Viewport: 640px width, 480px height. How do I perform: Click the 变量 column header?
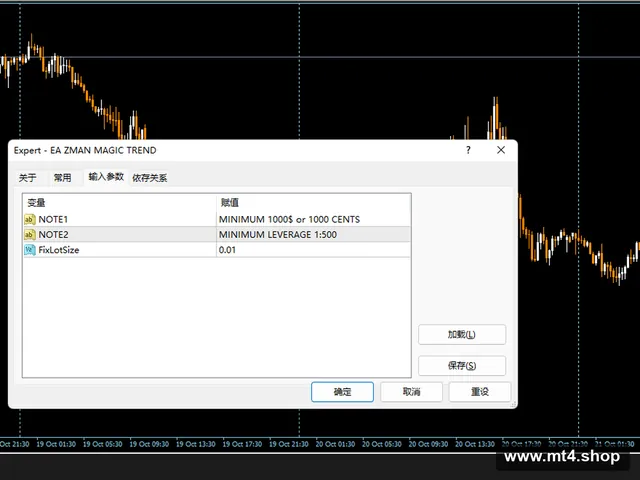(x=119, y=203)
